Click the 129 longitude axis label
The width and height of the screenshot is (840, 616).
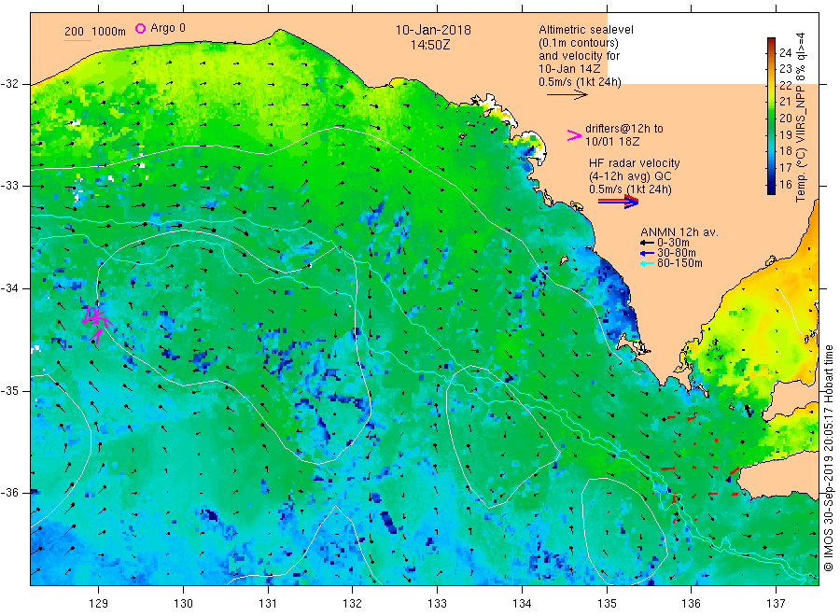tap(99, 604)
